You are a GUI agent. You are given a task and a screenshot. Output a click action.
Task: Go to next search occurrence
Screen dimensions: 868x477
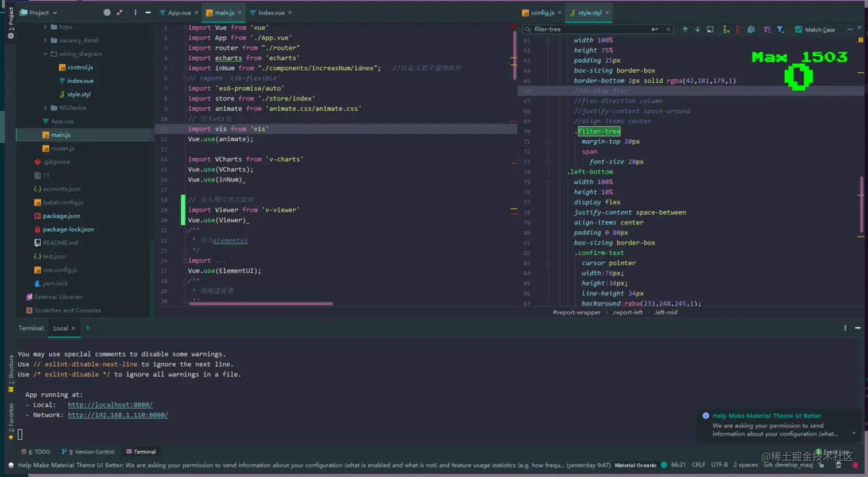click(697, 29)
